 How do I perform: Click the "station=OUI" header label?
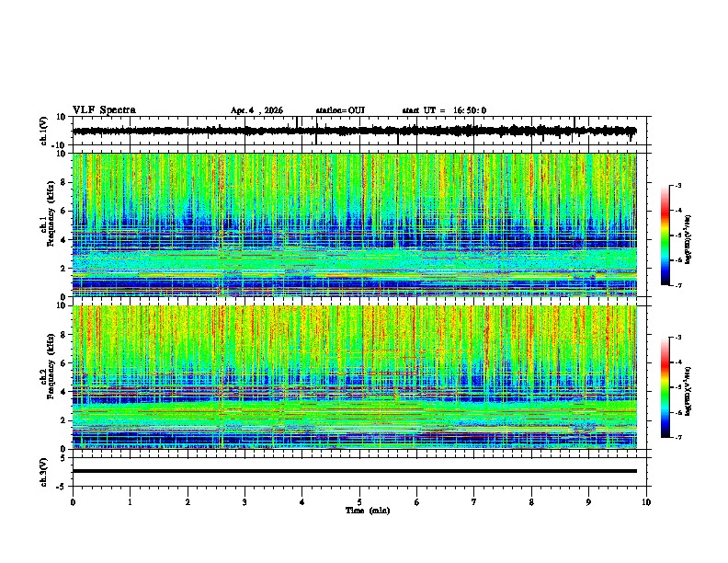(340, 110)
